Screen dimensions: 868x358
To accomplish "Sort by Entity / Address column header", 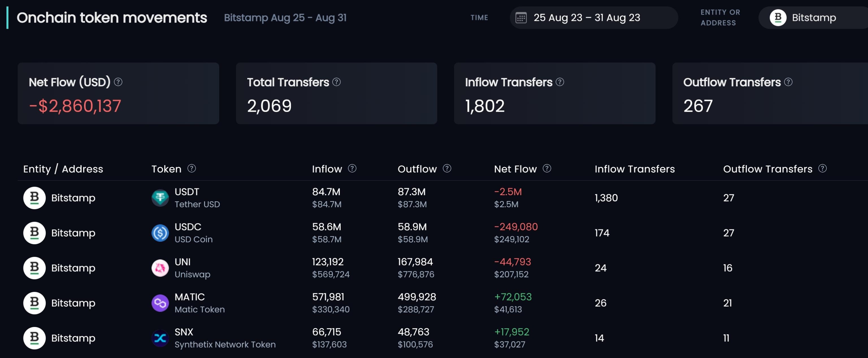I will (63, 169).
